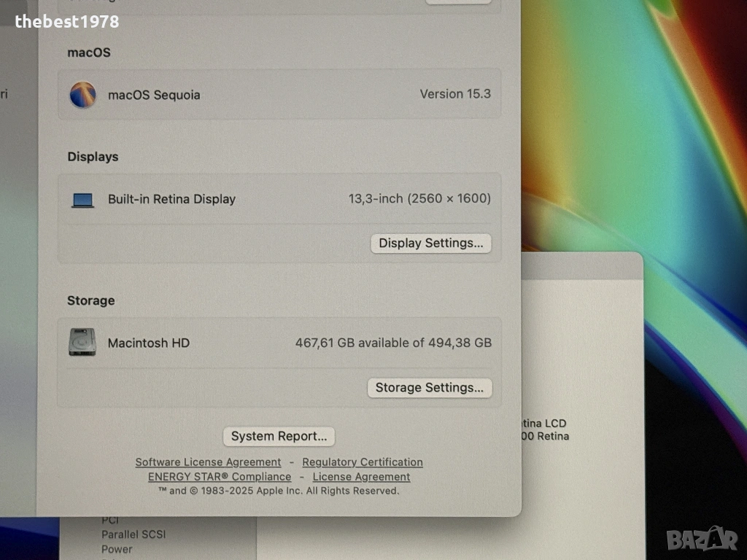
Task: Open the ENERGY STAR Compliance link
Action: [x=219, y=477]
